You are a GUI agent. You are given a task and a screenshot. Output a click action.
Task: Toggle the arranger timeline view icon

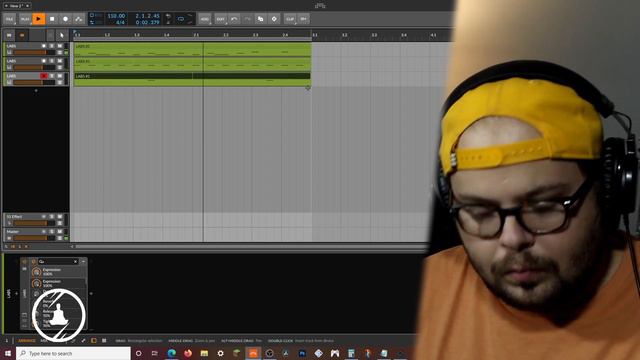point(9,35)
